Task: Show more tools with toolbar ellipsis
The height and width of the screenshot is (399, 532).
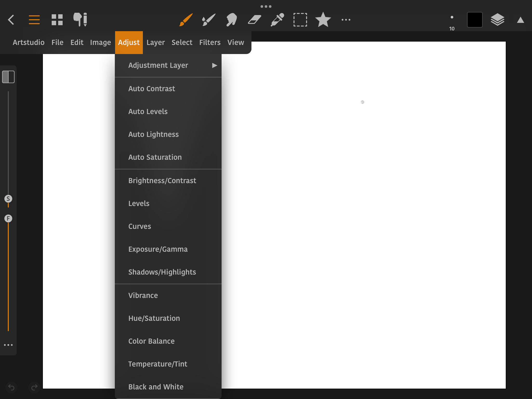Action: [346, 20]
